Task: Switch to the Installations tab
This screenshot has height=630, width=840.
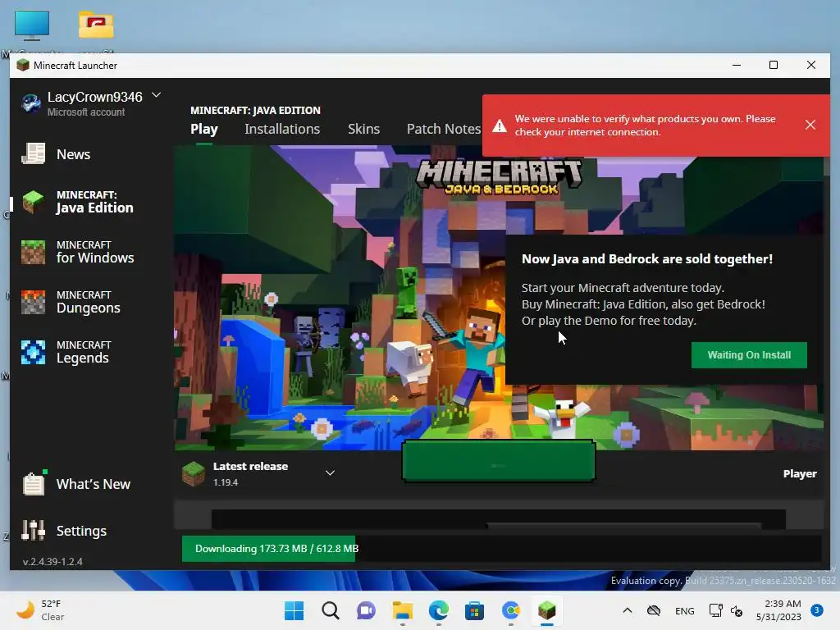Action: (x=282, y=129)
